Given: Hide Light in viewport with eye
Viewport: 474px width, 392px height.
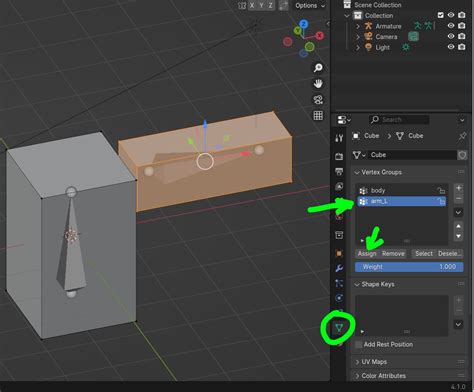Looking at the screenshot, I should [x=451, y=47].
